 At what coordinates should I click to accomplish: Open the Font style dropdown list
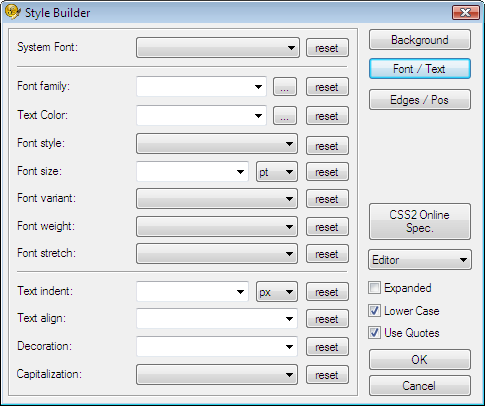click(217, 144)
